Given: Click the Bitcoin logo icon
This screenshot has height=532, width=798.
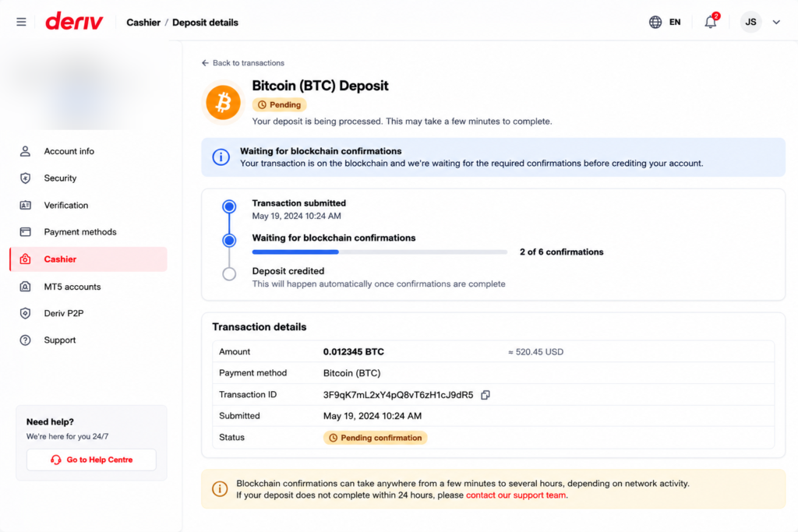Looking at the screenshot, I should pyautogui.click(x=224, y=102).
